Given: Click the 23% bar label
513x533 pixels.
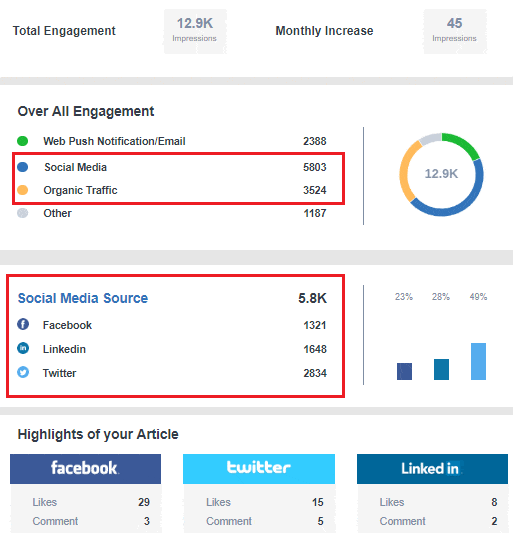Looking at the screenshot, I should [404, 297].
